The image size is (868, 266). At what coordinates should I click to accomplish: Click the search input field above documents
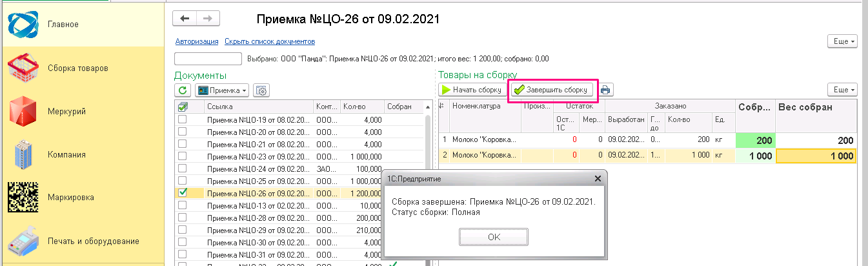208,59
